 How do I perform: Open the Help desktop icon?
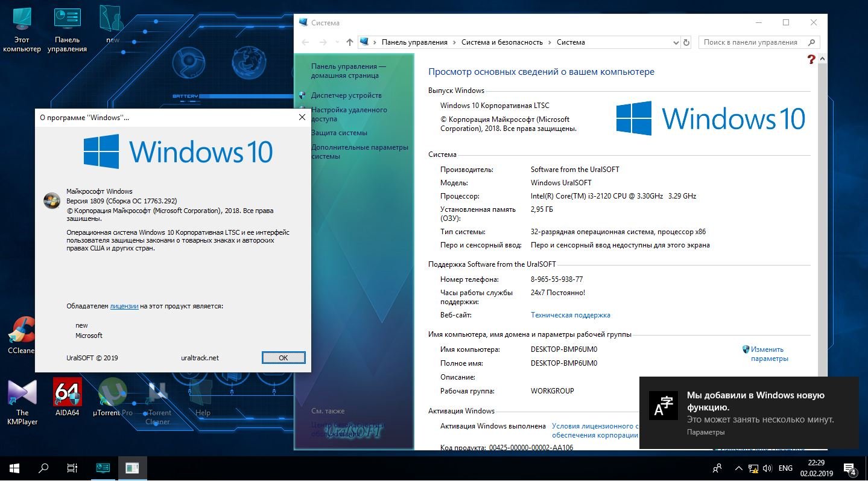[203, 397]
